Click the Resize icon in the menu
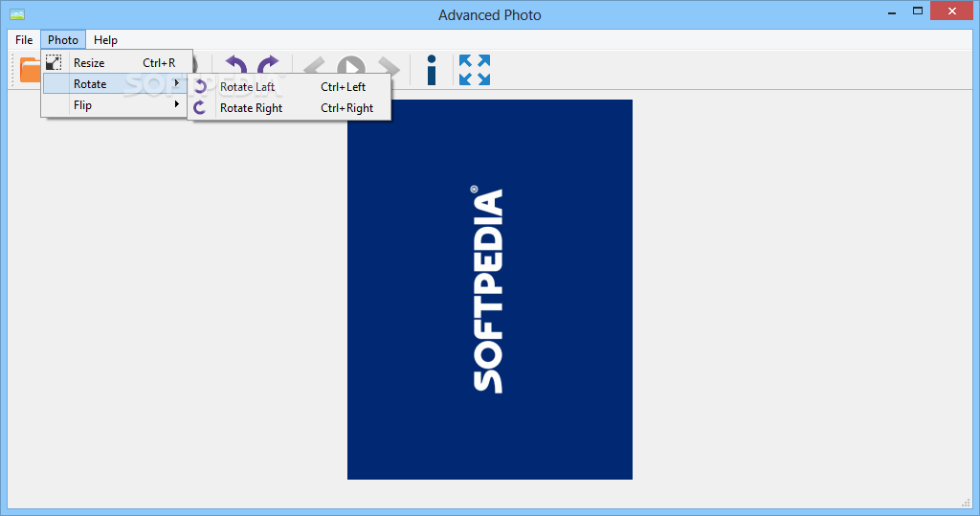This screenshot has height=516, width=980. click(54, 62)
